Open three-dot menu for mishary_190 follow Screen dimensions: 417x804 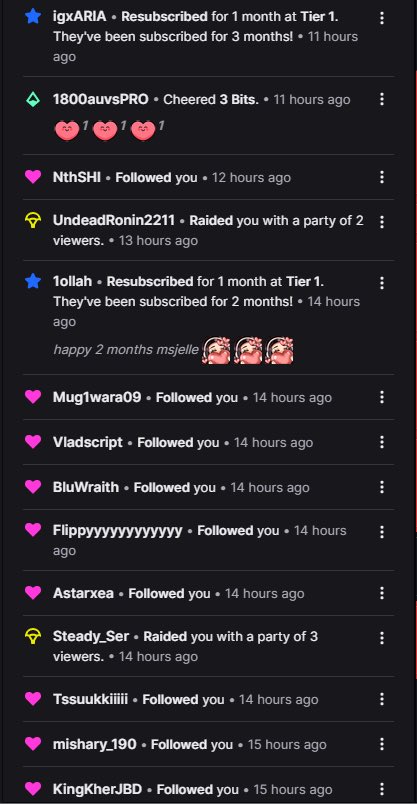[x=382, y=744]
